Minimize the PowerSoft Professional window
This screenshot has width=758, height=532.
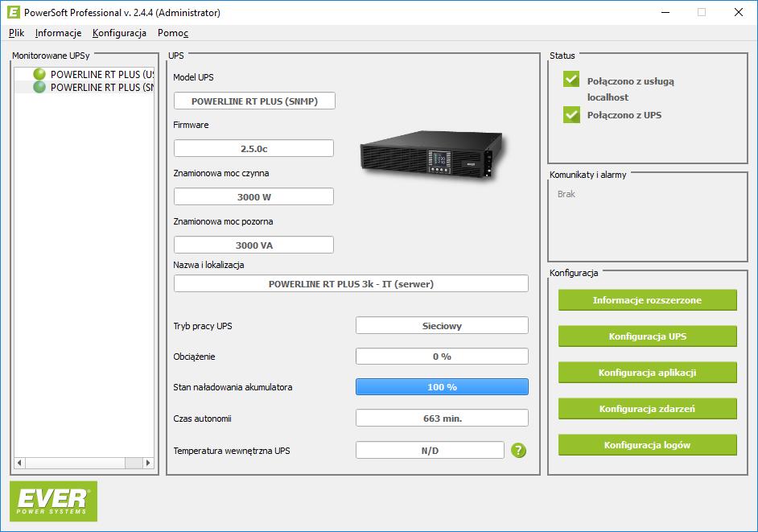665,12
